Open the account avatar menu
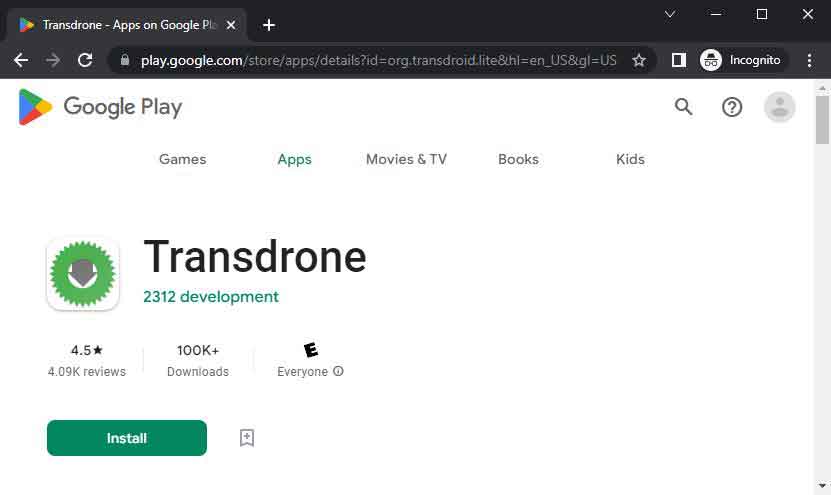Screen dimensions: 831x495 coord(780,107)
